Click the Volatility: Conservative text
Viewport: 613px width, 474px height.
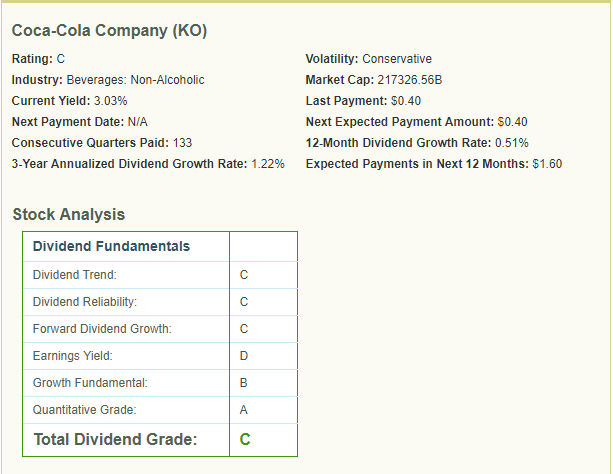[369, 59]
